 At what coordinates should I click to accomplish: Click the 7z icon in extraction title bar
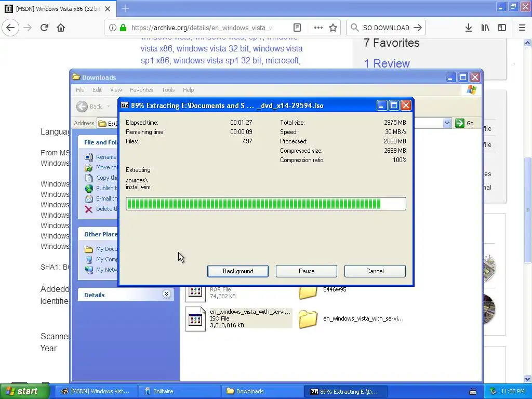click(125, 105)
